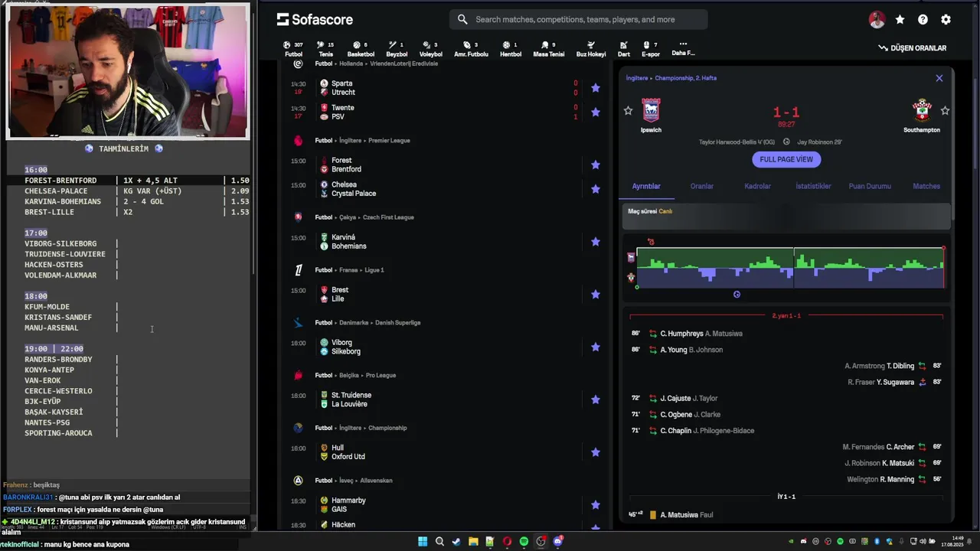The height and width of the screenshot is (551, 980).
Task: Open the Premier League competition link
Action: click(x=389, y=141)
